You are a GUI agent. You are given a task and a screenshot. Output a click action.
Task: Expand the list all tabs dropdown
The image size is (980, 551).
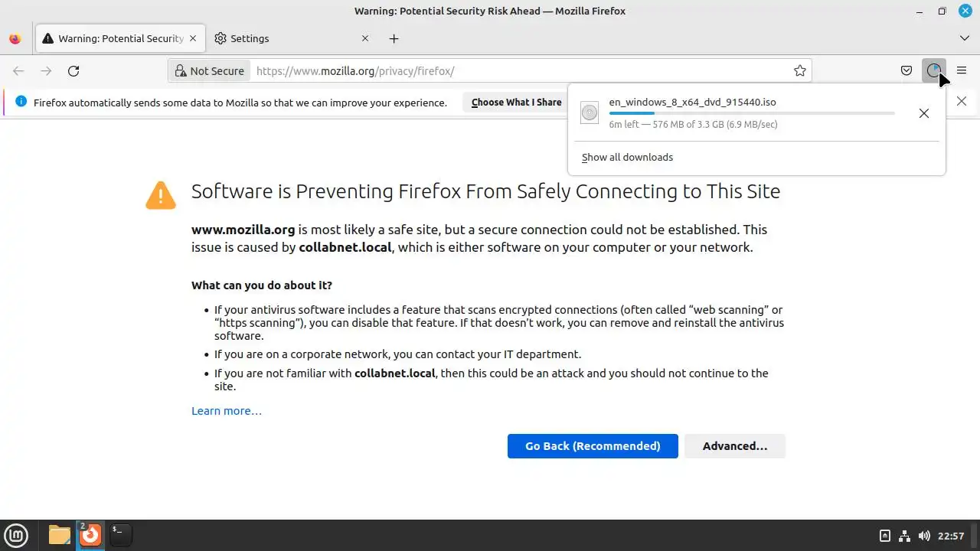[964, 38]
